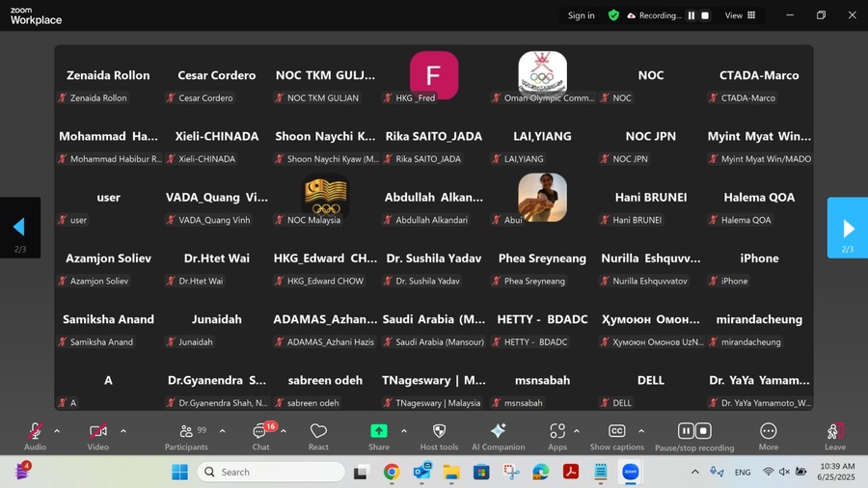Screen dimensions: 868x488
Task: Launch AI Companion
Action: coord(498,433)
